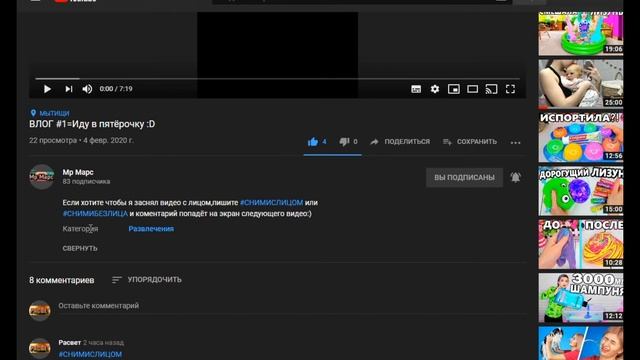Mute the video volume speaker icon
640x360 pixels.
click(x=87, y=89)
